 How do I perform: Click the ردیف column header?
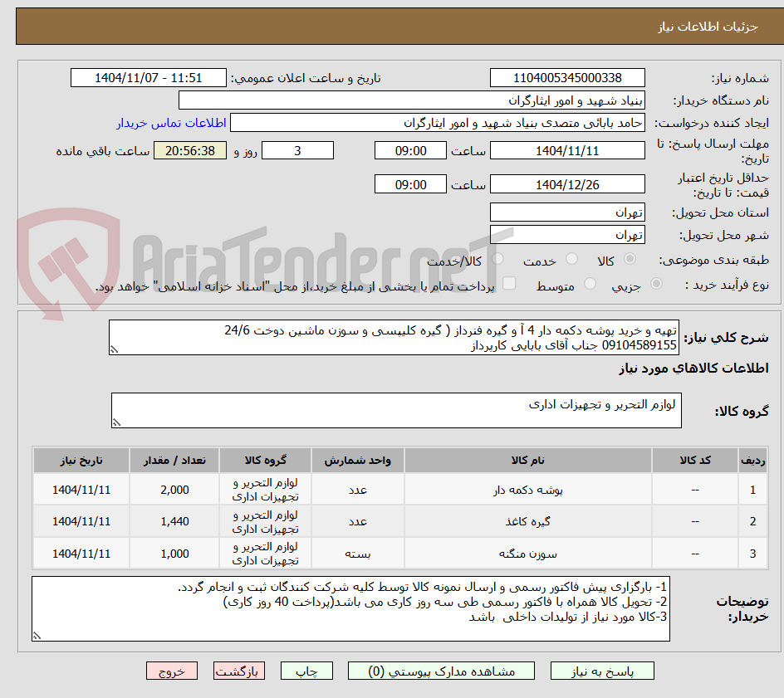click(x=752, y=460)
